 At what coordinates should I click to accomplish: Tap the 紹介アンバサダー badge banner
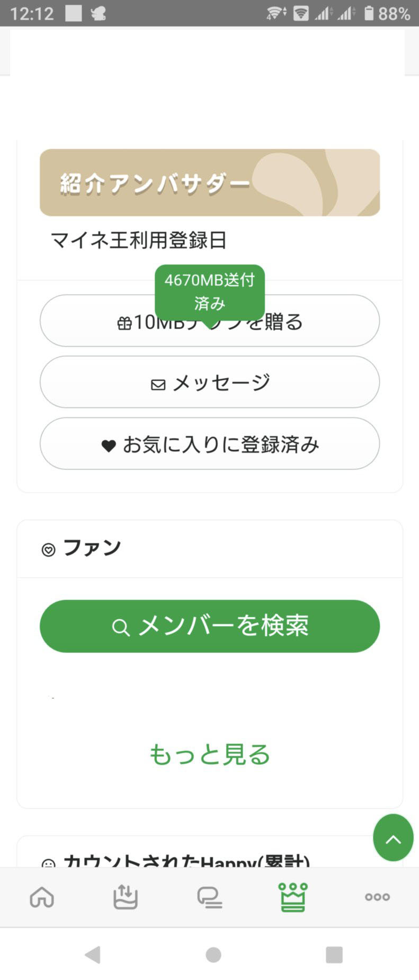tap(210, 183)
